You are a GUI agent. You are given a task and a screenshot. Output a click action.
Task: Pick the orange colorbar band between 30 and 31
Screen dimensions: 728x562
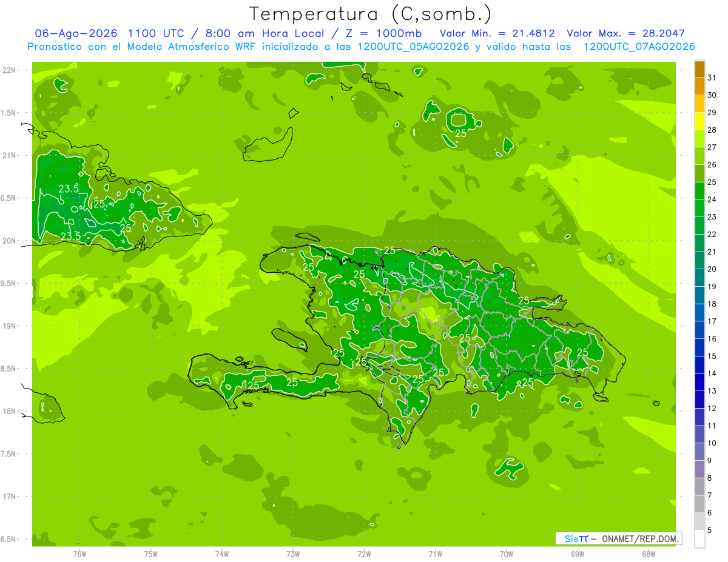point(699,87)
